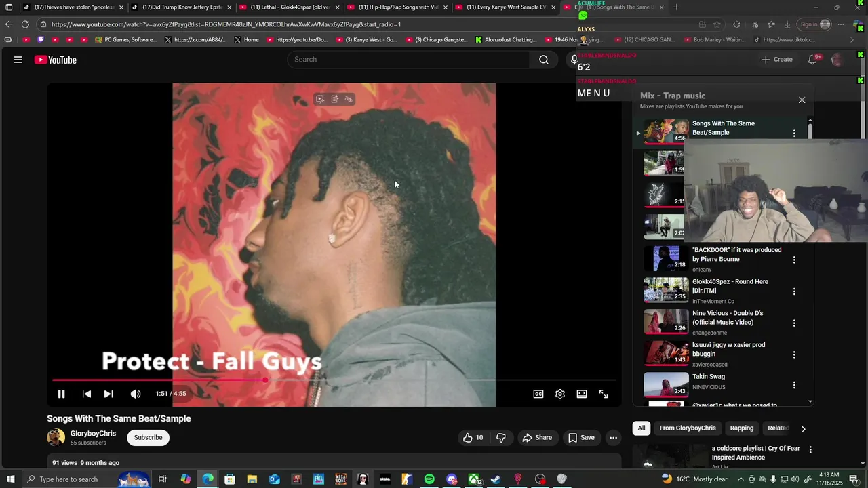Click into the YouTube search field
Viewport: 868px width, 488px height.
pyautogui.click(x=409, y=60)
